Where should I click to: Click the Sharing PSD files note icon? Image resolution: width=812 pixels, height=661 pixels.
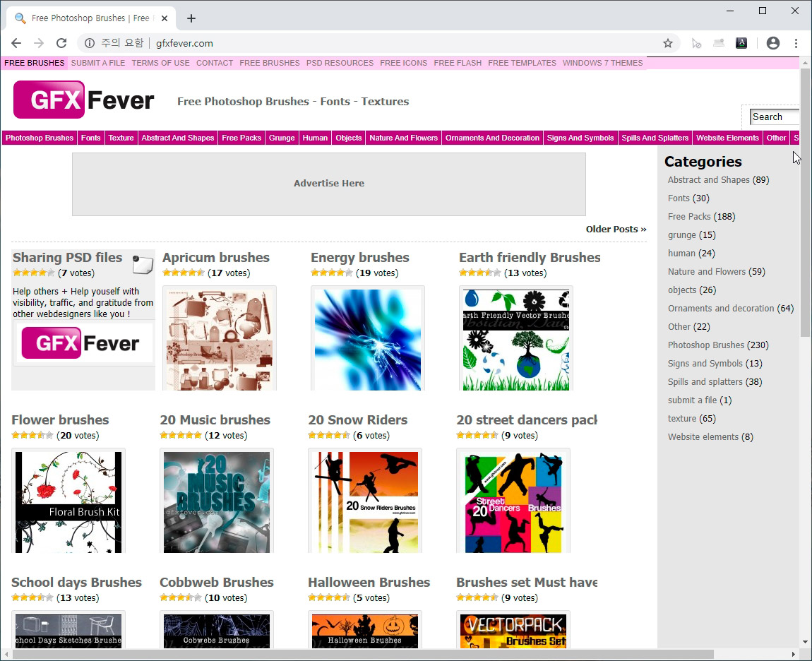coord(143,264)
